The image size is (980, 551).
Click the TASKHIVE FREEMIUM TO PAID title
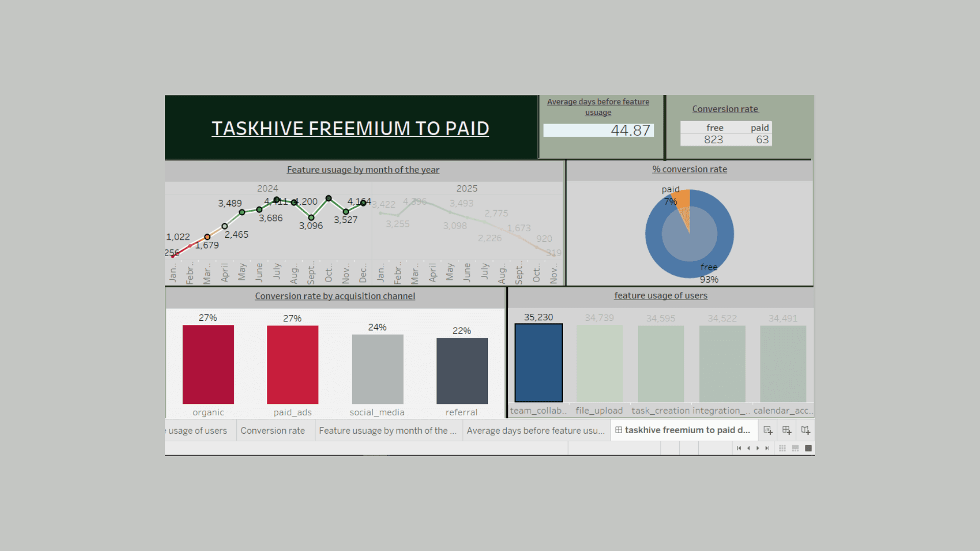click(x=350, y=128)
